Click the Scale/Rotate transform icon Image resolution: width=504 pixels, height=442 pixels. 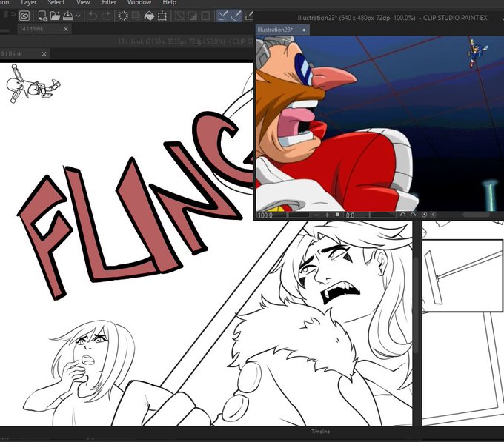coord(162,16)
